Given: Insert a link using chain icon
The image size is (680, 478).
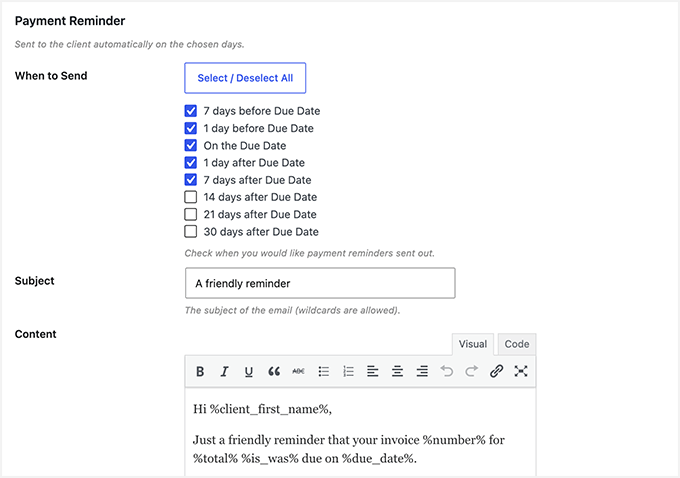Looking at the screenshot, I should (496, 371).
